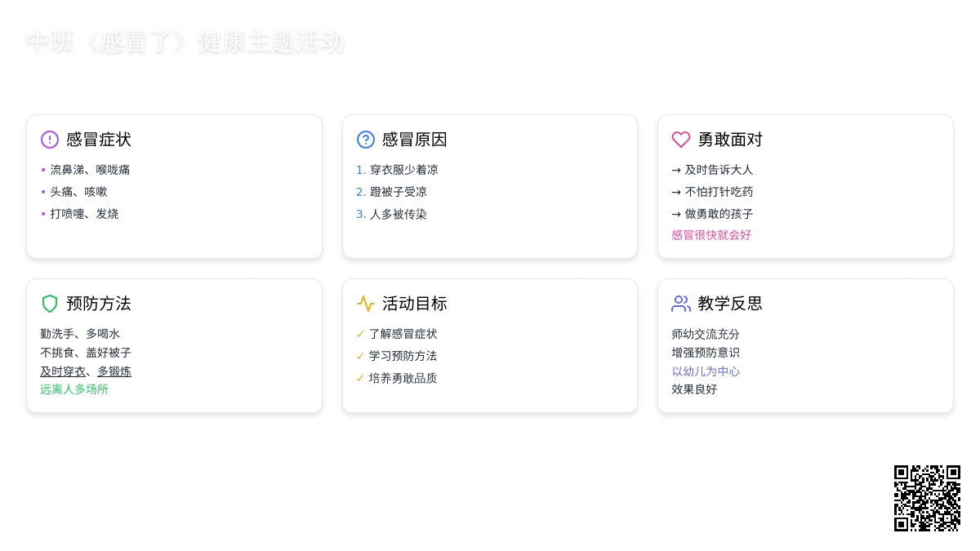The width and height of the screenshot is (980, 551).
Task: Click the pink text 感冒很快就会好
Action: click(x=711, y=235)
